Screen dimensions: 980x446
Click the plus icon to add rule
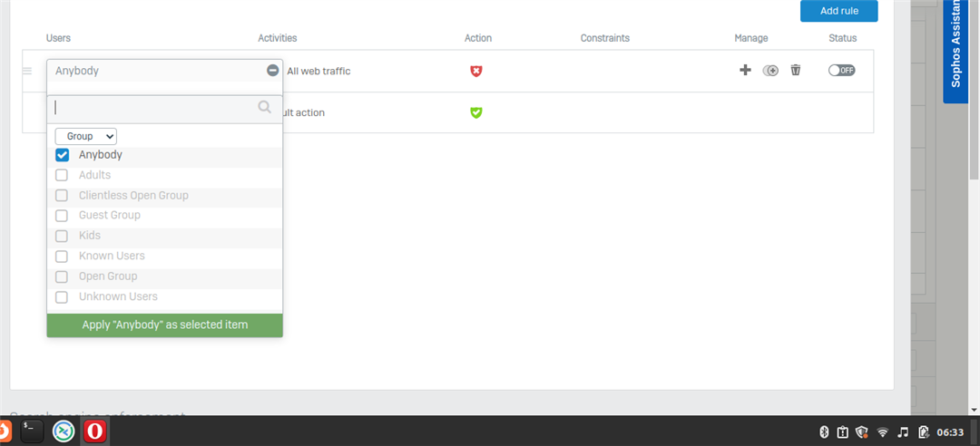[745, 70]
